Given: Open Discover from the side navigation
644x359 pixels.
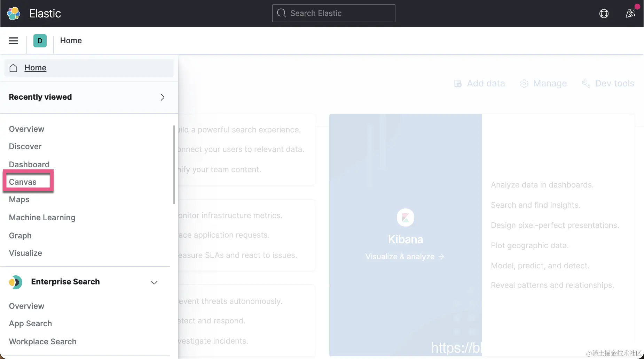Looking at the screenshot, I should click(25, 146).
